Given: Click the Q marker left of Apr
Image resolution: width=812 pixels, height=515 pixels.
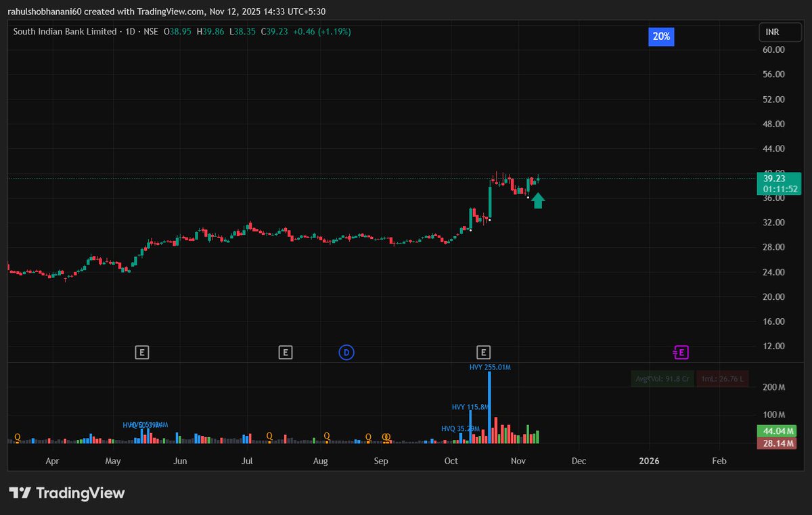Looking at the screenshot, I should tap(17, 437).
